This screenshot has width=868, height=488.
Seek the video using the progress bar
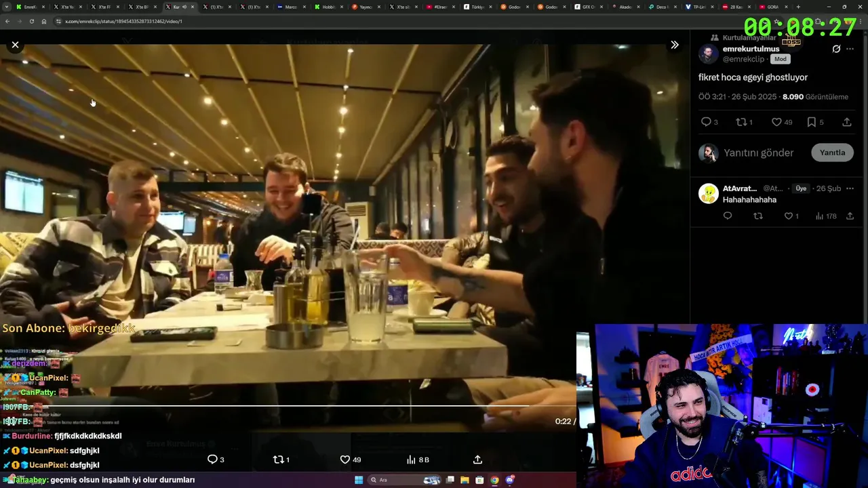click(x=288, y=406)
